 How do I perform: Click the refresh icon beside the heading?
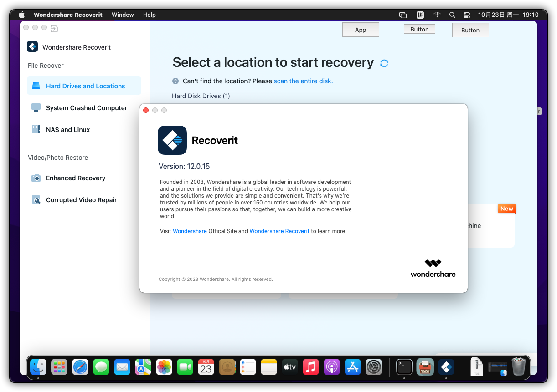point(384,63)
